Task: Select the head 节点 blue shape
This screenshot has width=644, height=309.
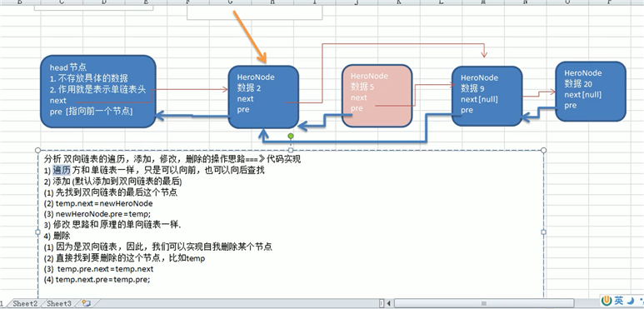Action: pos(98,92)
